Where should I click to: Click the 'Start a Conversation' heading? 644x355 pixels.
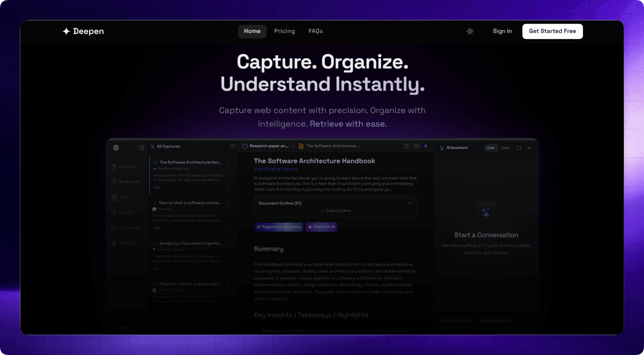coord(486,235)
